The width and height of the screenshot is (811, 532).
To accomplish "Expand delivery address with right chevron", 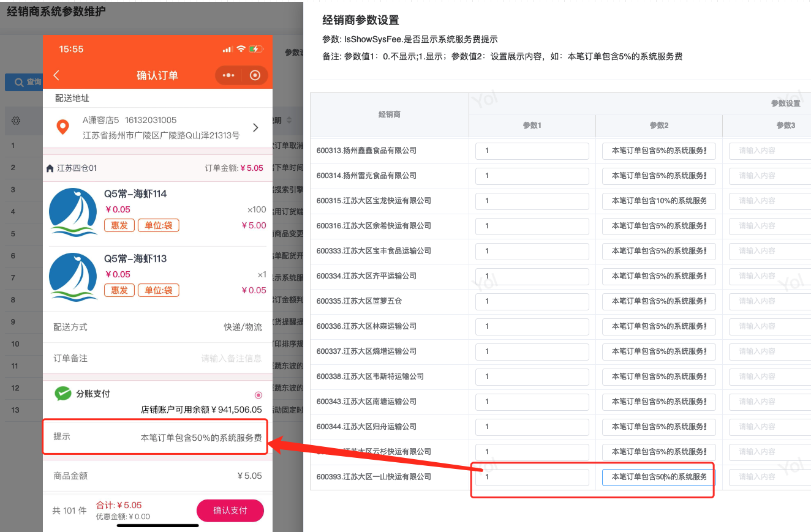I will [x=255, y=127].
